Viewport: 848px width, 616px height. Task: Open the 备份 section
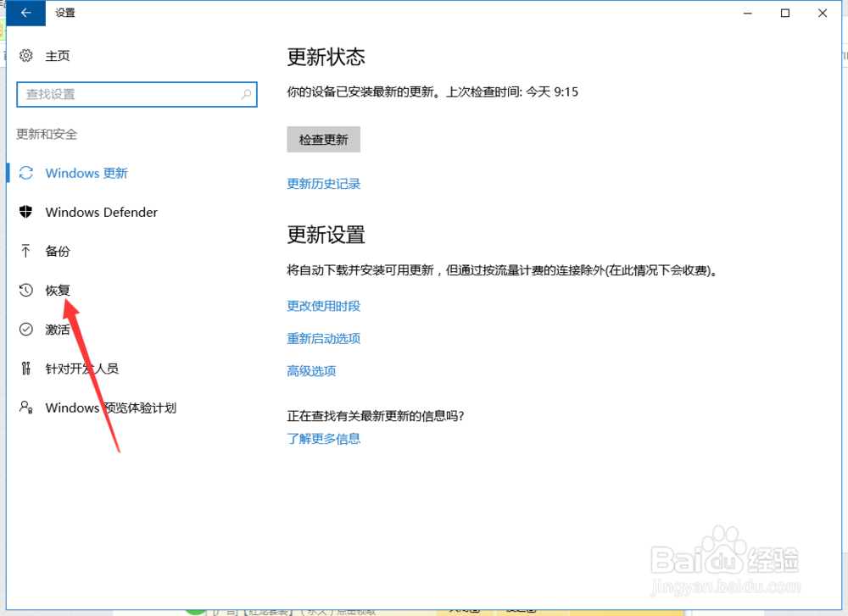58,252
